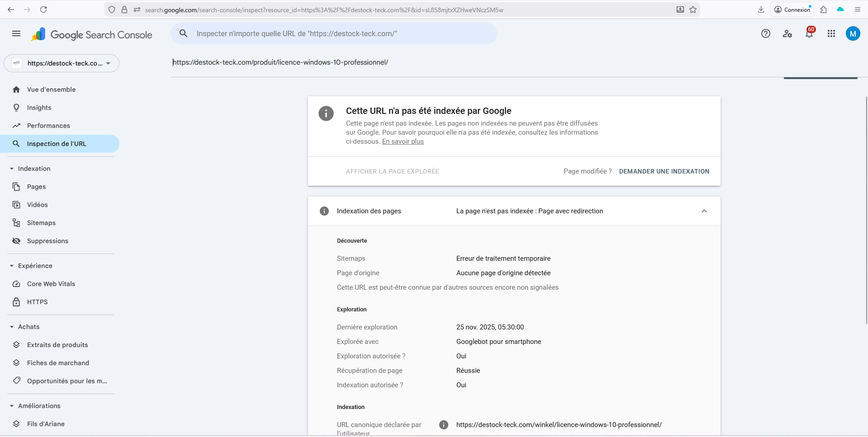Image resolution: width=868 pixels, height=437 pixels.
Task: Open the notifications bell icon
Action: tap(809, 33)
